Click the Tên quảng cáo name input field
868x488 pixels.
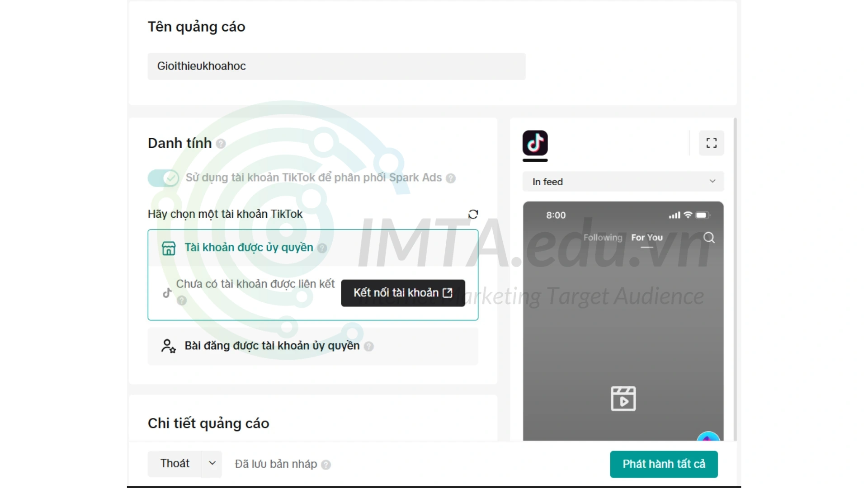pyautogui.click(x=335, y=66)
